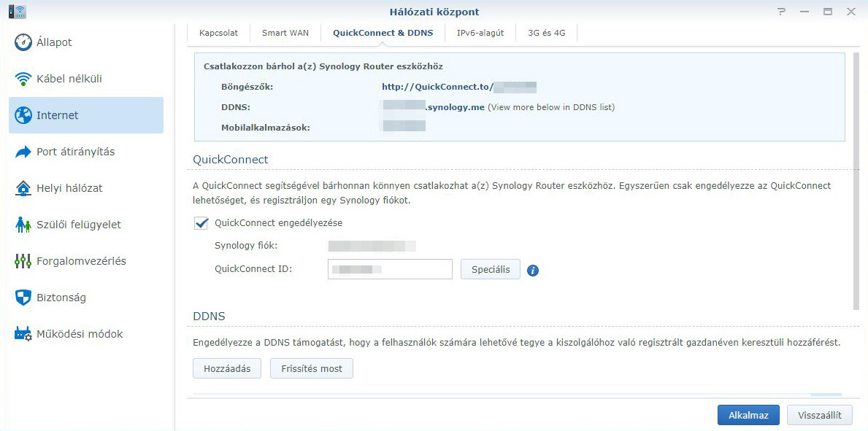Uncheck QuickConnect engedélyezése checkbox

[x=201, y=224]
